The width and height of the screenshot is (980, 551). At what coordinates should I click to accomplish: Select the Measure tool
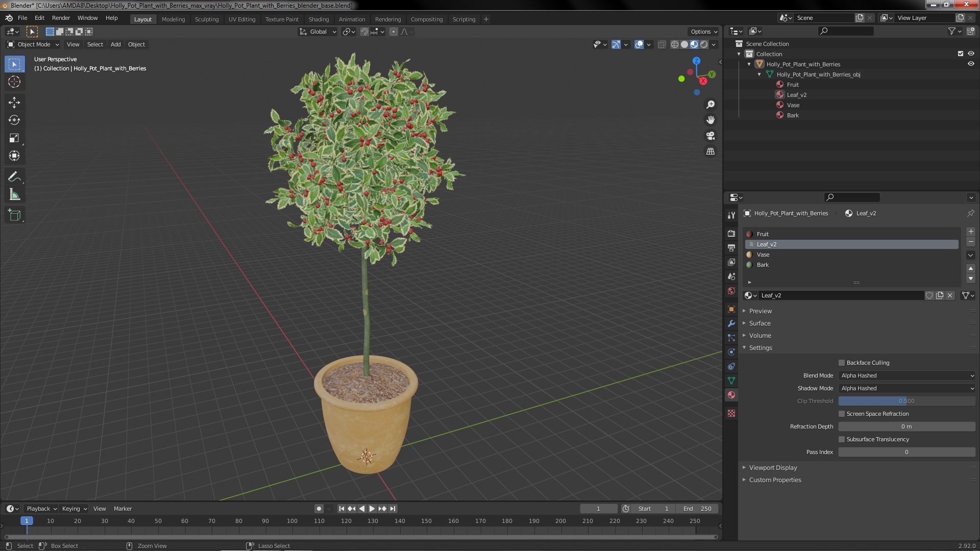pyautogui.click(x=14, y=195)
